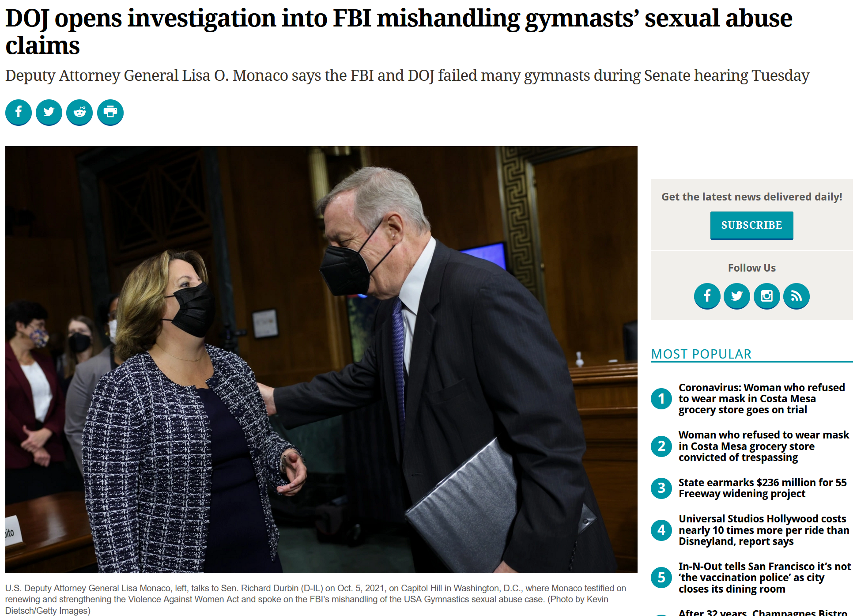Open Coronavirus mask trial story
857x616 pixels.
pos(762,399)
